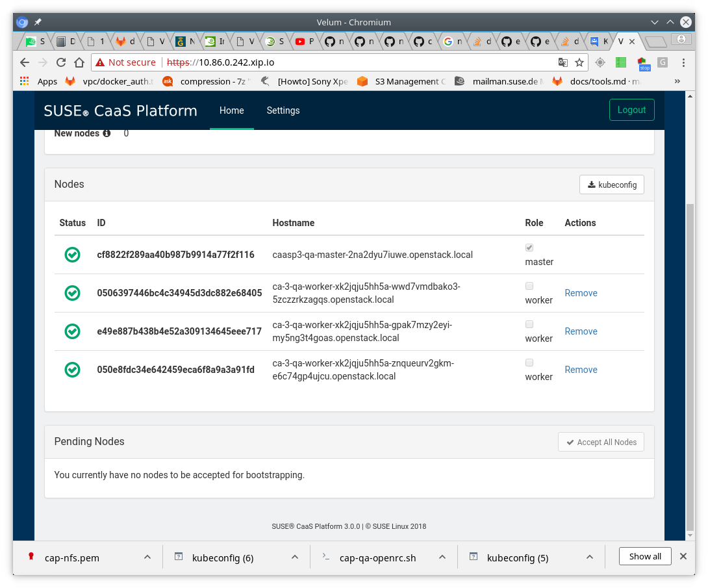Image resolution: width=708 pixels, height=588 pixels.
Task: Click status icon for node e49e887b438b
Action: (x=72, y=331)
